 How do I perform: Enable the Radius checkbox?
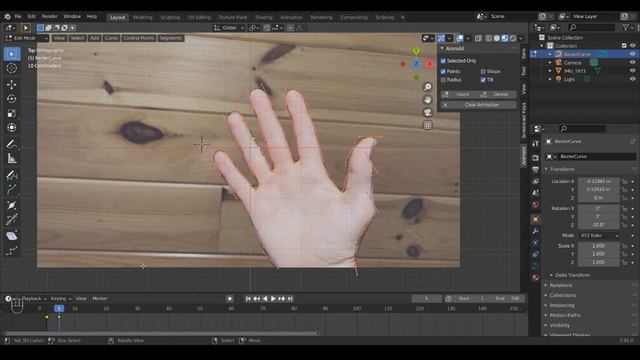[443, 80]
